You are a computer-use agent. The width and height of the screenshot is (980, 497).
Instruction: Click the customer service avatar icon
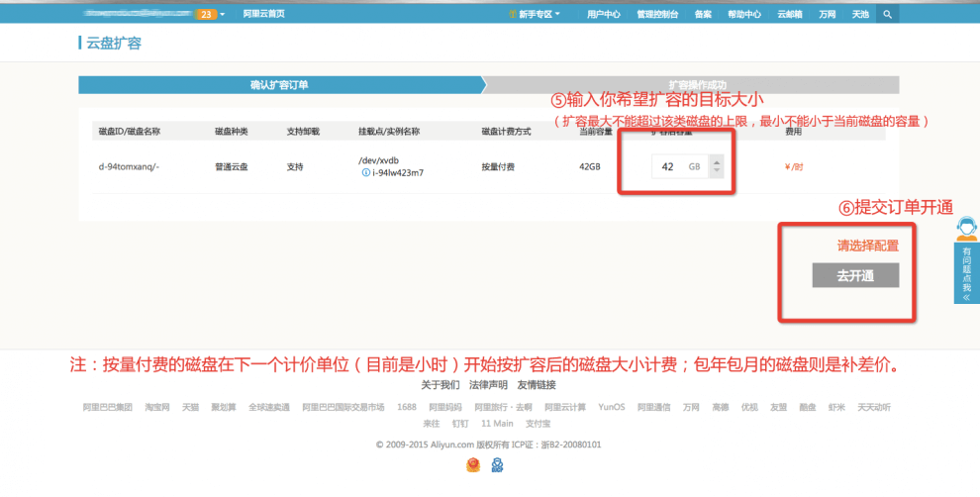point(966,229)
